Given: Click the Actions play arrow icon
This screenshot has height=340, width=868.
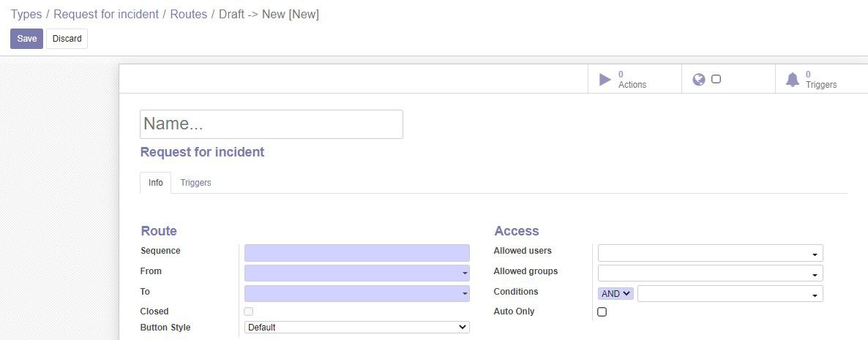Looking at the screenshot, I should [x=605, y=80].
